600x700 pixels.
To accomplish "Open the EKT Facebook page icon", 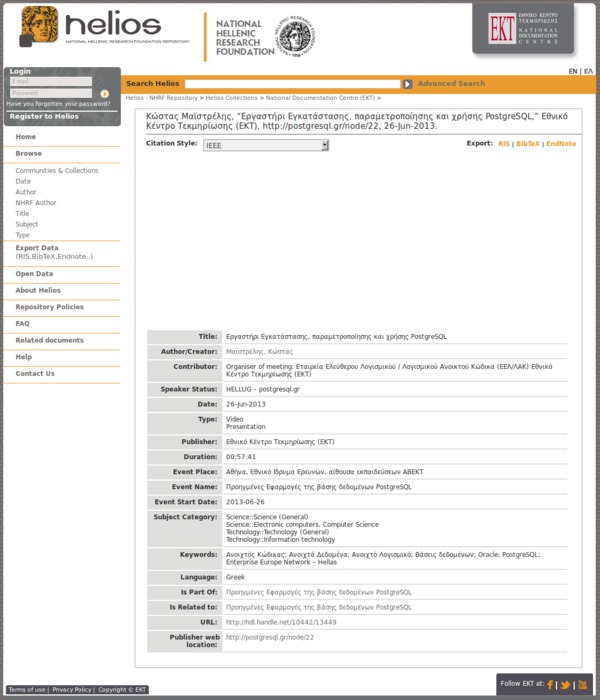I will (x=550, y=684).
